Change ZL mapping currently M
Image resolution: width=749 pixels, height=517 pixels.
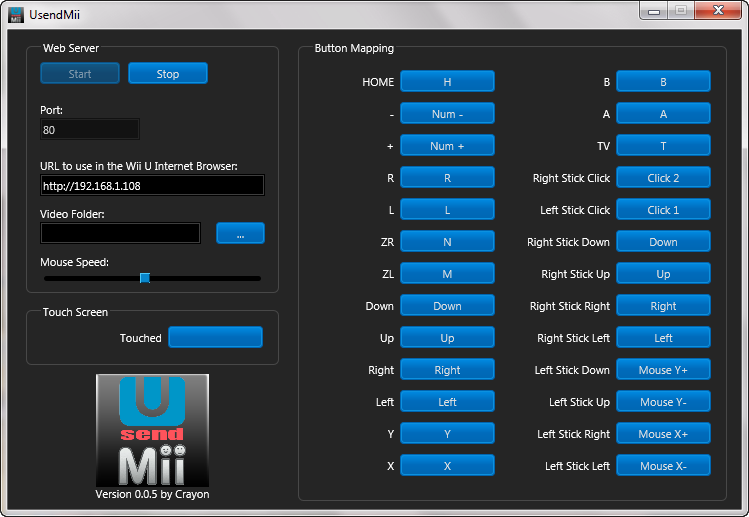tap(447, 273)
